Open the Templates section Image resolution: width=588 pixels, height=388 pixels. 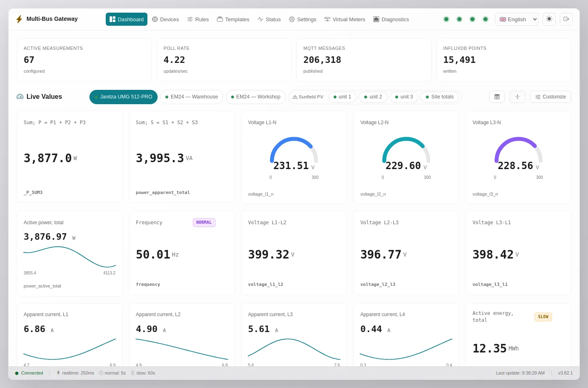pyautogui.click(x=233, y=19)
